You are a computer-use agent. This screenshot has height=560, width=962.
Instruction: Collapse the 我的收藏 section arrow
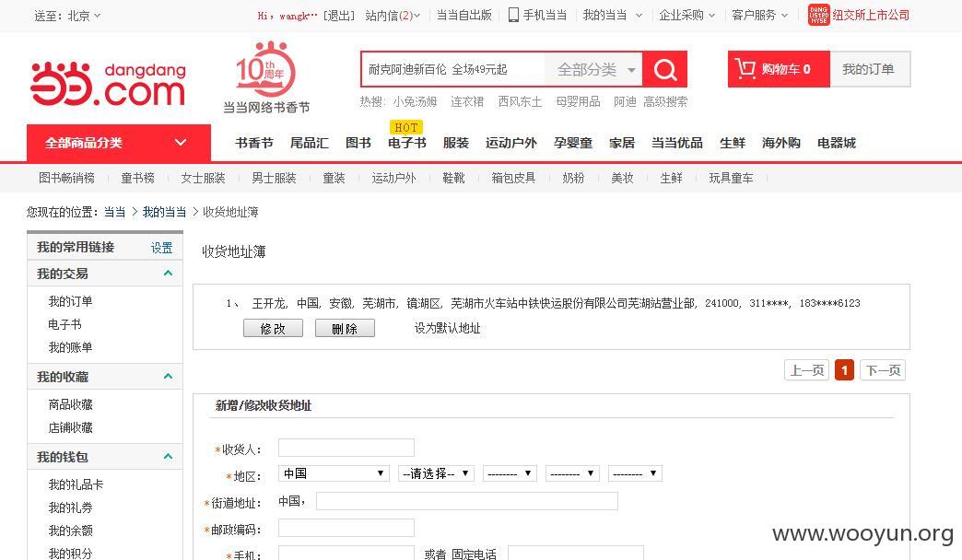click(168, 376)
